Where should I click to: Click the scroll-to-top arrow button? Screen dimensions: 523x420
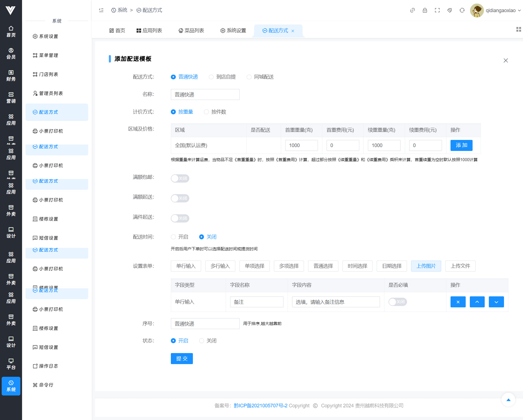(x=508, y=400)
